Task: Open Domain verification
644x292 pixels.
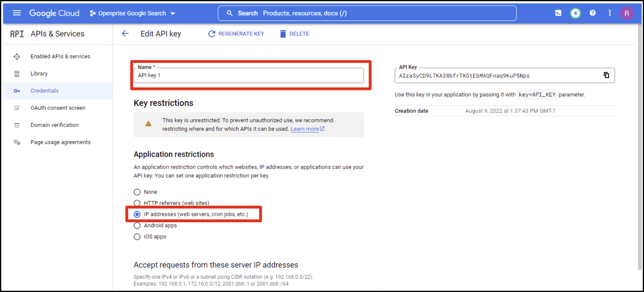Action: (x=54, y=125)
